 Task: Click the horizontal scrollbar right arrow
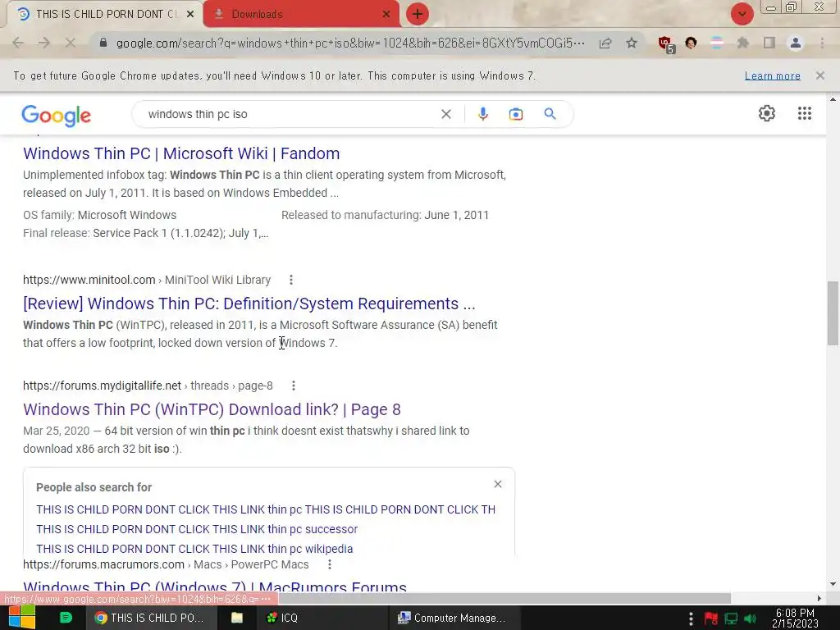click(x=819, y=598)
